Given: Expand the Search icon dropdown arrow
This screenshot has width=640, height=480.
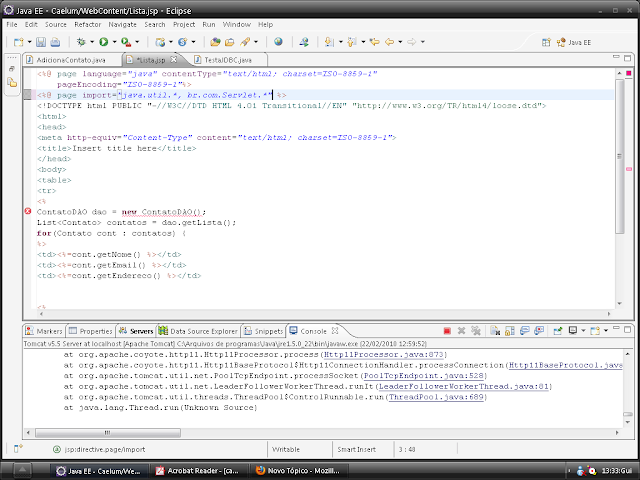Looking at the screenshot, I should tap(256, 42).
